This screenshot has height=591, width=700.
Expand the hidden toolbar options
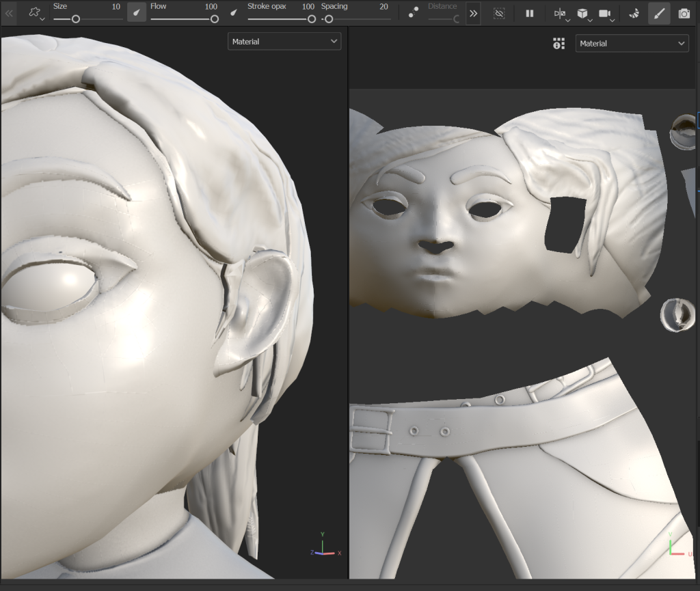click(473, 13)
